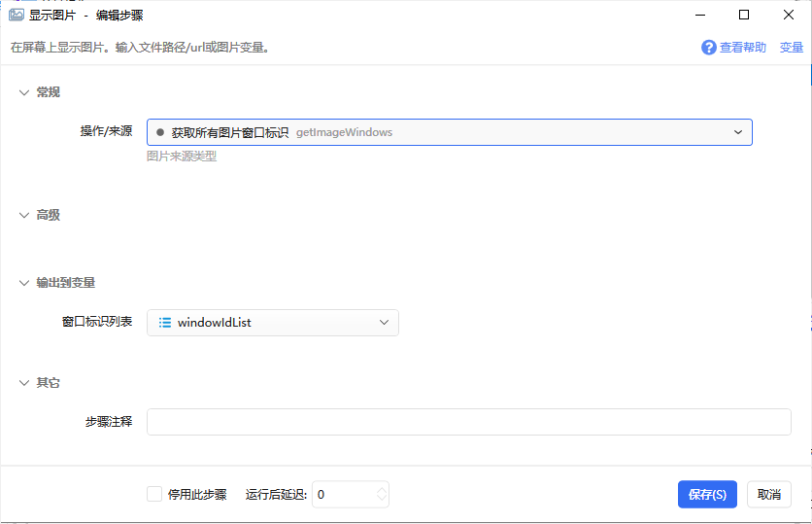Image resolution: width=812 pixels, height=524 pixels.
Task: Collapse the 其它 section
Action: coord(24,383)
